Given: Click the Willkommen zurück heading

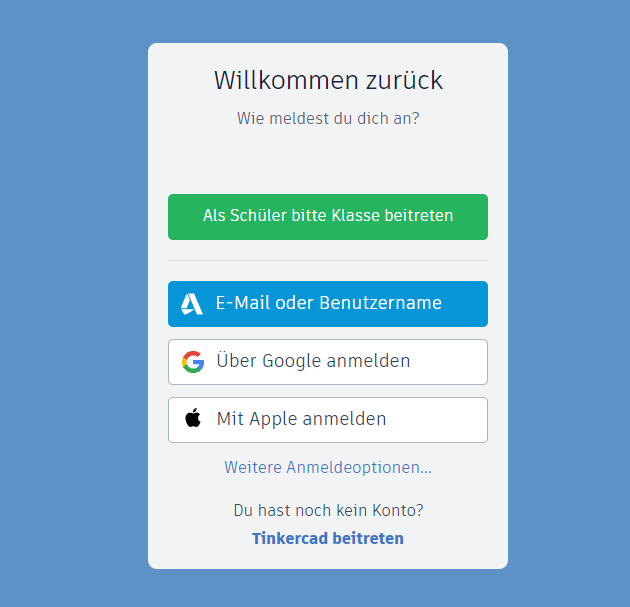Looking at the screenshot, I should coord(328,80).
